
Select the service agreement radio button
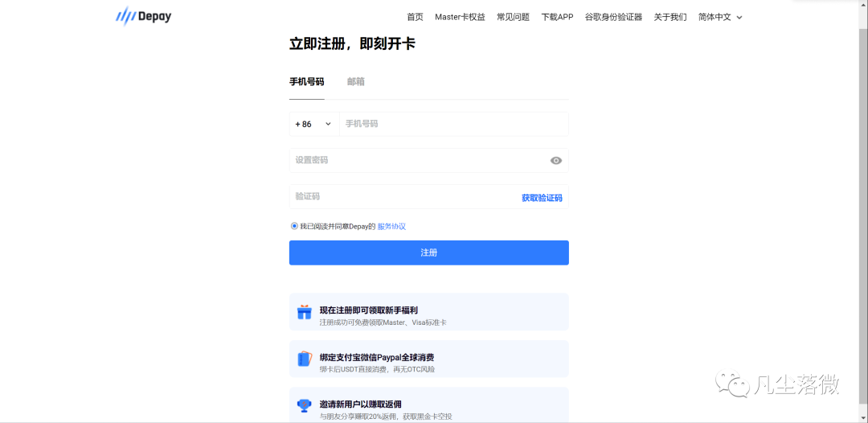tap(294, 226)
